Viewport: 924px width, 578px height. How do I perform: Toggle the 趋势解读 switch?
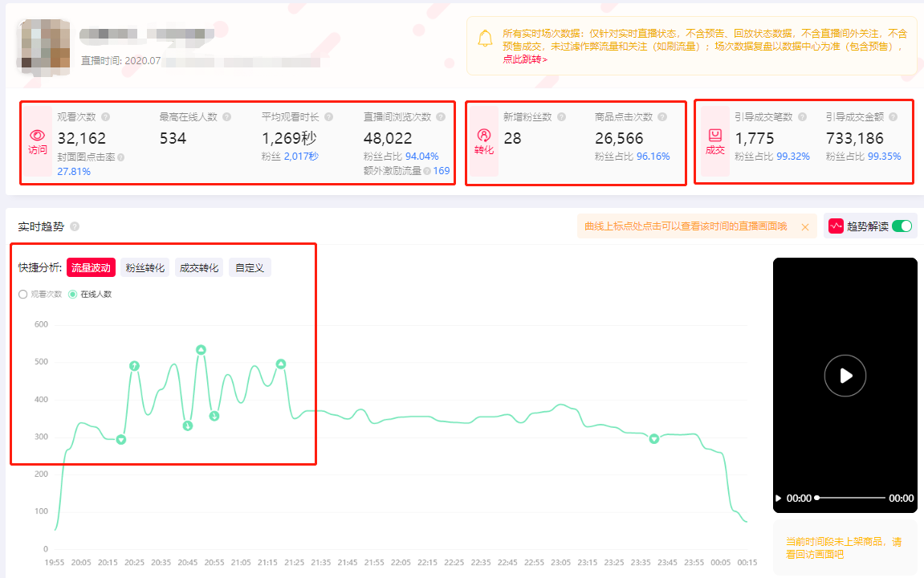click(x=902, y=226)
